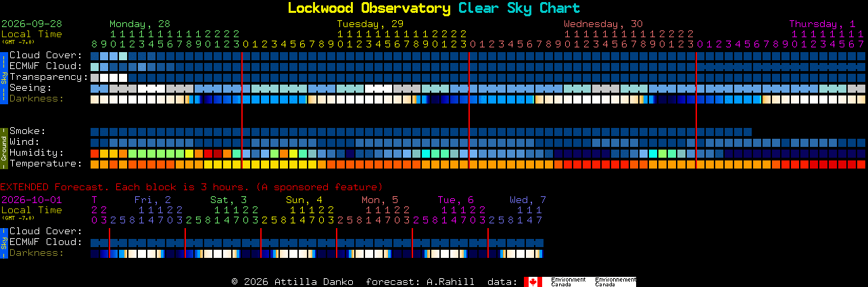Click the Humidity row label
Image resolution: width=868 pixels, height=287 pixels.
pyautogui.click(x=37, y=153)
